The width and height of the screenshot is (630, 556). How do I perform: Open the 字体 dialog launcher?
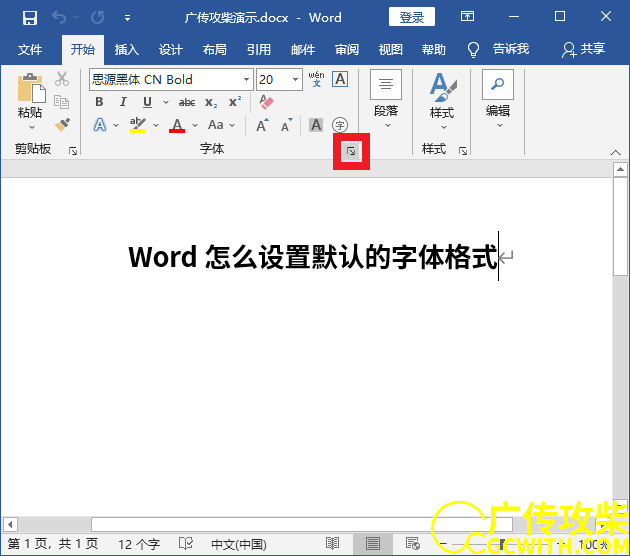[351, 151]
